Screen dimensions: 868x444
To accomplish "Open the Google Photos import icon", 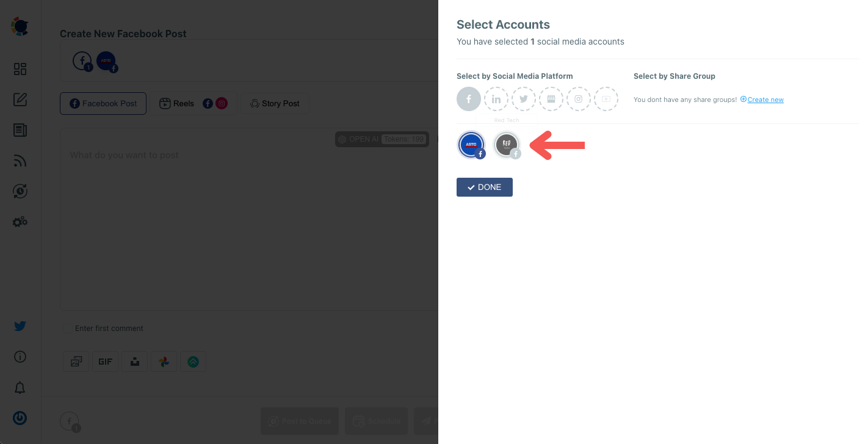I will [164, 361].
